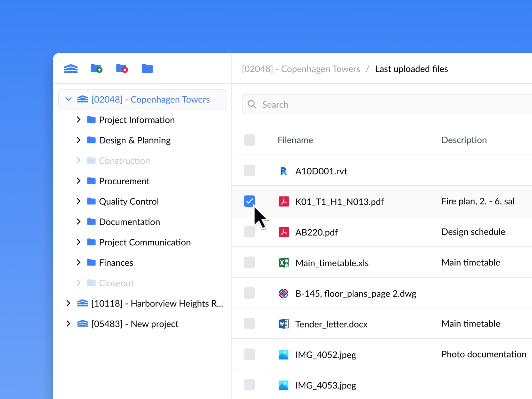
Task: Check the checkbox for AB220.pdf
Action: [x=249, y=232]
